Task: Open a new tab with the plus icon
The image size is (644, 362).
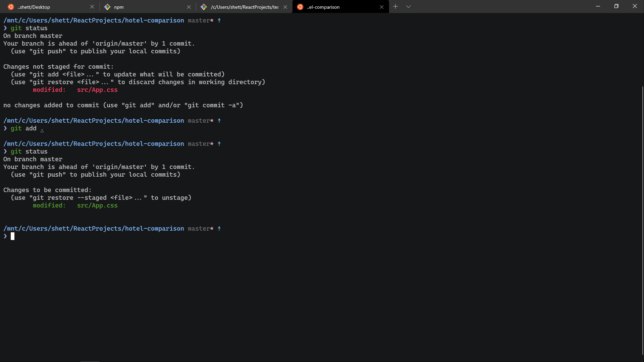Action: 395,6
